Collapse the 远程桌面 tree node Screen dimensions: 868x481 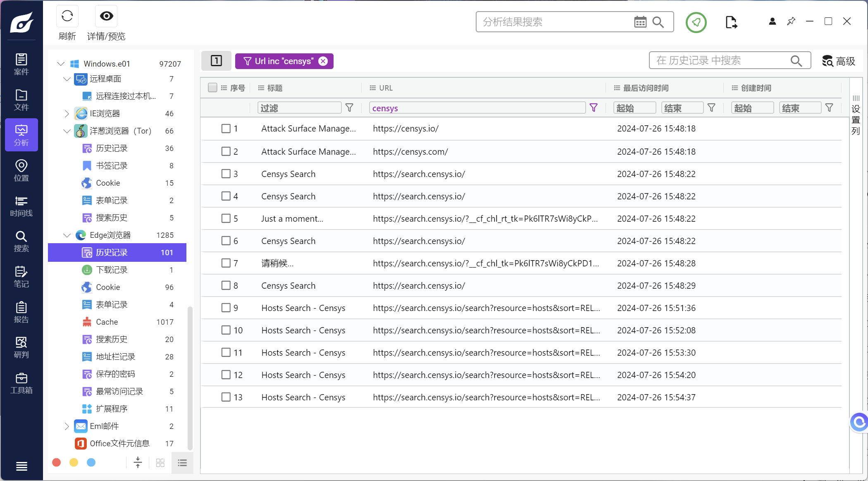pyautogui.click(x=67, y=79)
